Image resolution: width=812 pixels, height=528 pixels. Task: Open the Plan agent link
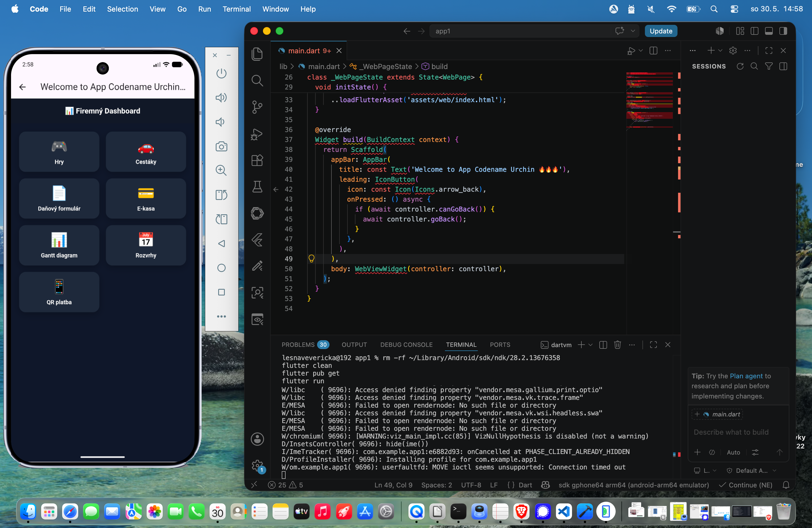746,376
